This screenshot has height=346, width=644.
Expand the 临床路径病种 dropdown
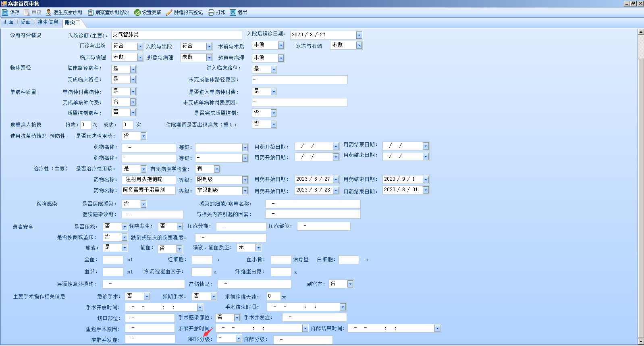133,69
